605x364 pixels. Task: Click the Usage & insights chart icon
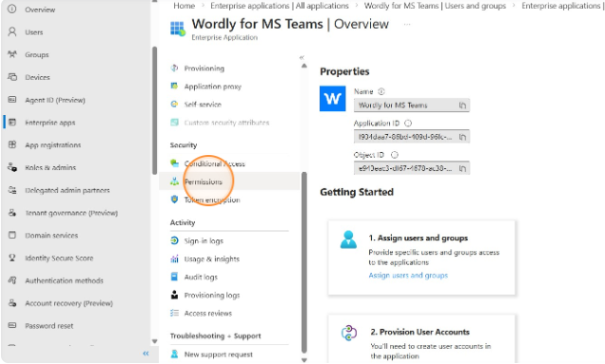(x=174, y=259)
